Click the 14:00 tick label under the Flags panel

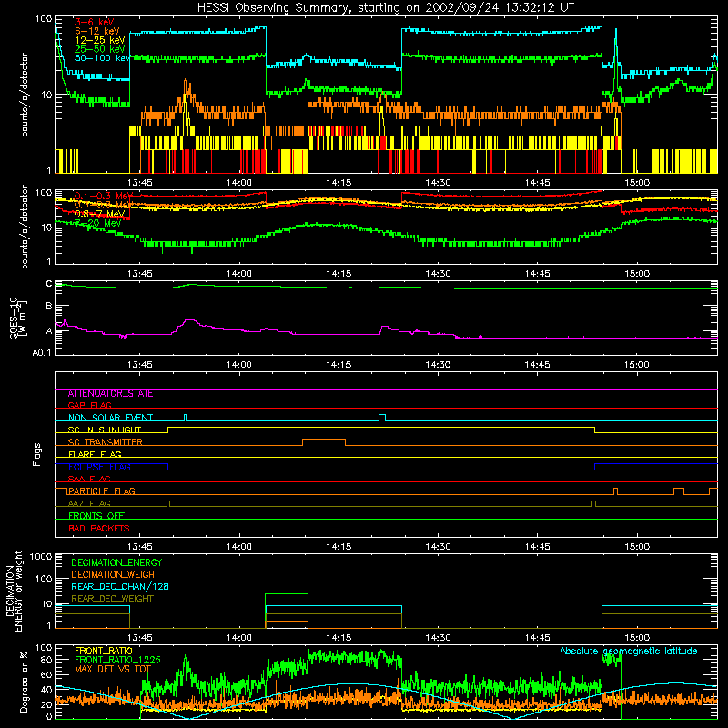coord(239,547)
